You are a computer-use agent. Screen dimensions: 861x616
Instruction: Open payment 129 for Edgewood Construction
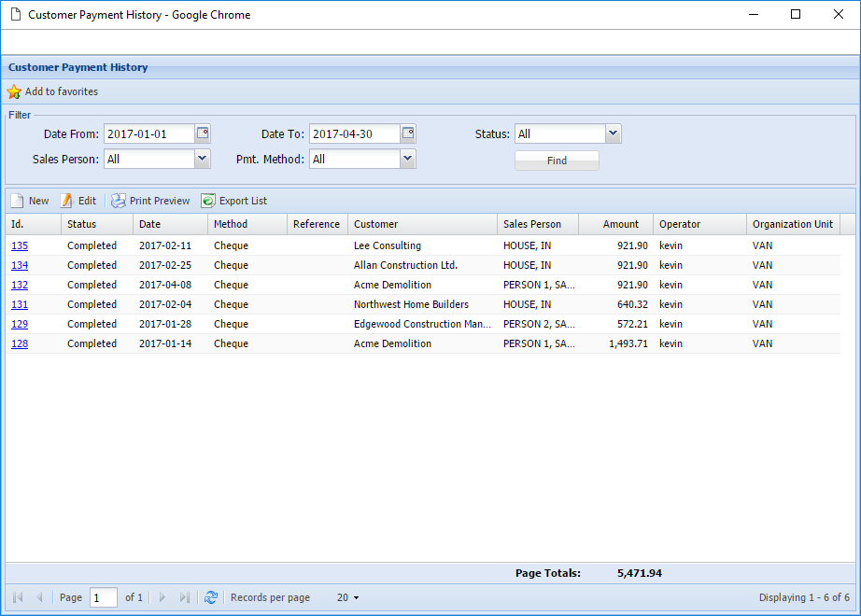(19, 324)
